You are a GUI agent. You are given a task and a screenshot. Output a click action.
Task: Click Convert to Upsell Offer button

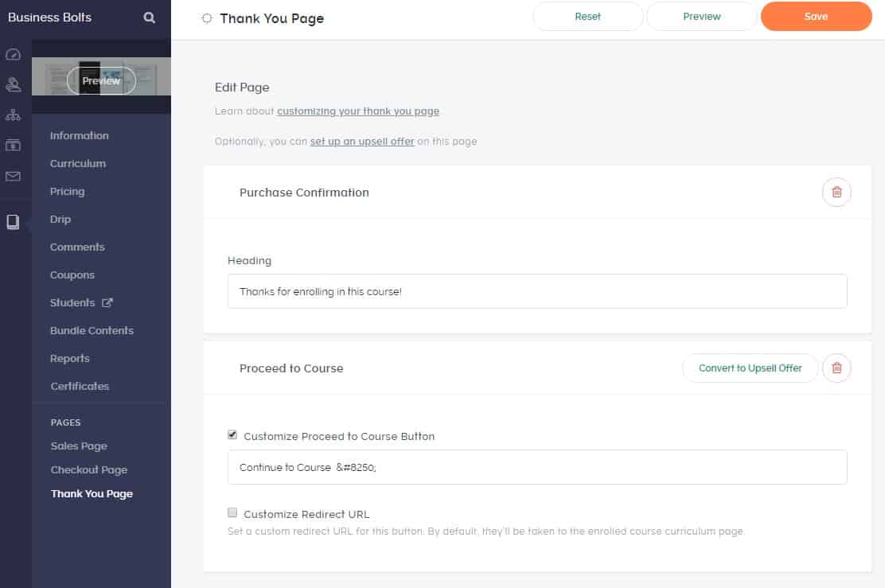pos(750,368)
